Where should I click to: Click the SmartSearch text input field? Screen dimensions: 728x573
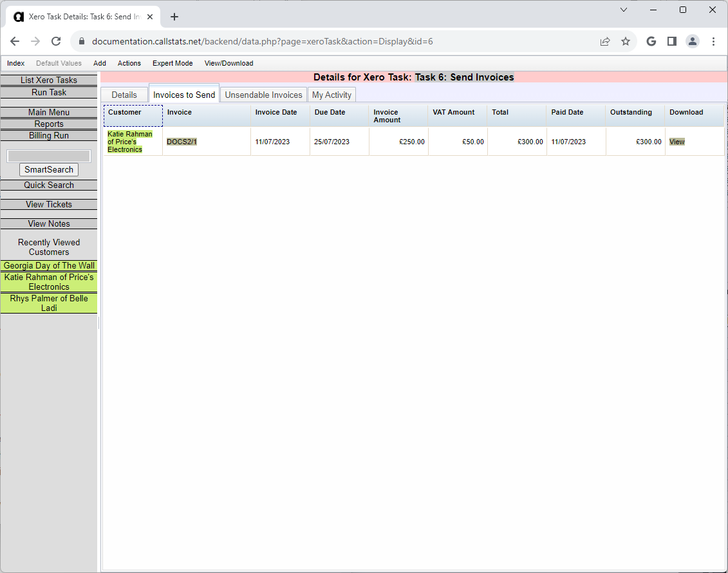48,155
